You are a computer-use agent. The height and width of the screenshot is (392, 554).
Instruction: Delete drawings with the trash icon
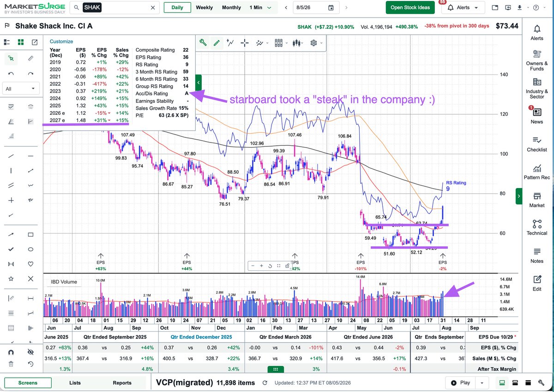tap(11, 364)
